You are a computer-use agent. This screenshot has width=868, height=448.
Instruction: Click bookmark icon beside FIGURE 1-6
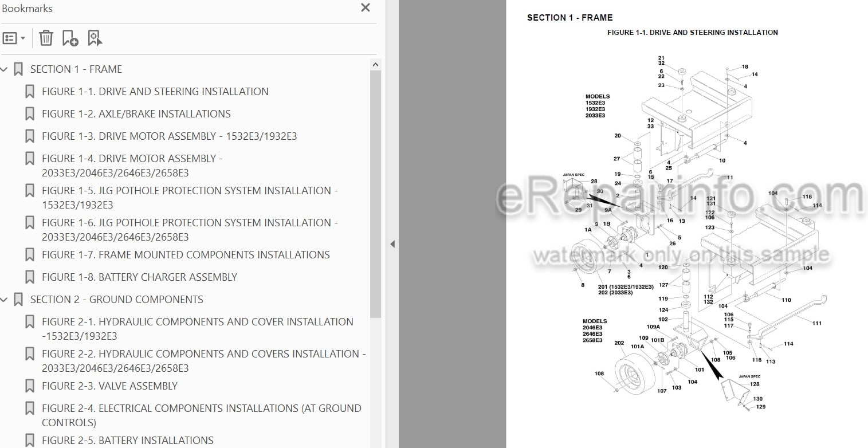pyautogui.click(x=30, y=223)
